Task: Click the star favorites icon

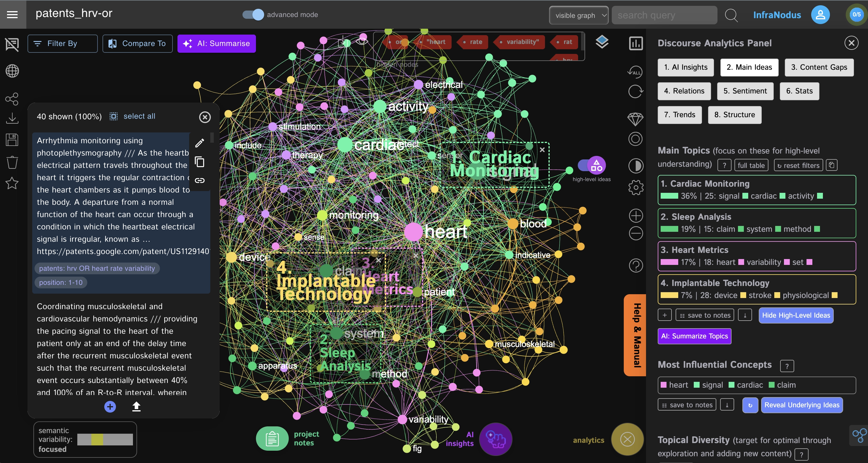Action: tap(12, 183)
